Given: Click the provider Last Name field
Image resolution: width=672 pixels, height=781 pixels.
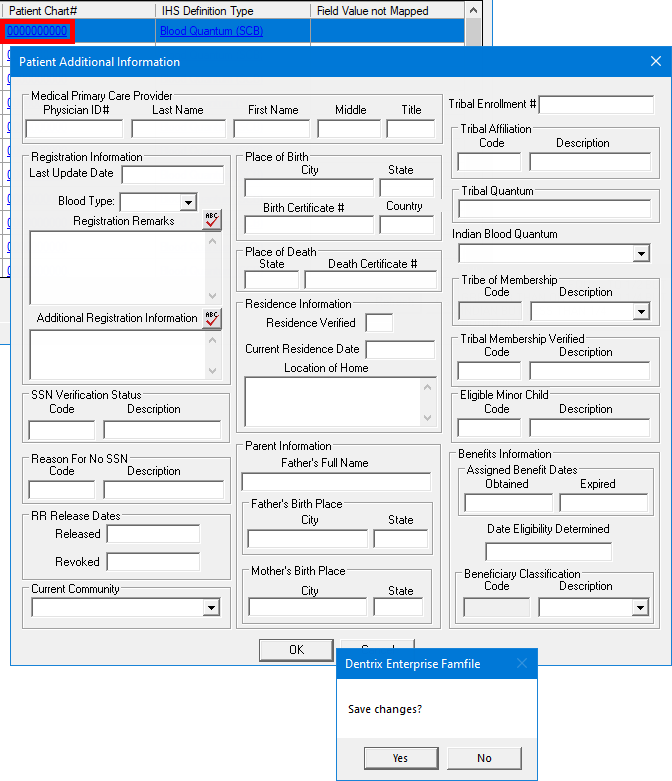Looking at the screenshot, I should [x=178, y=129].
